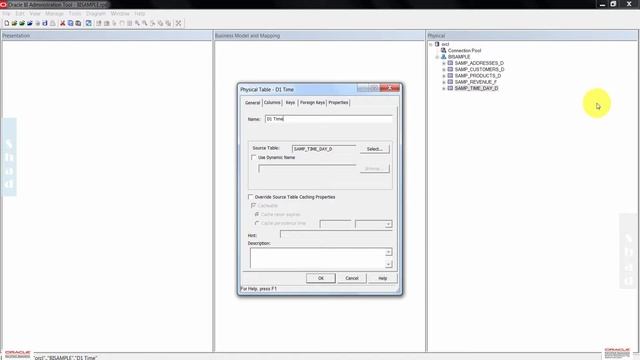
Task: Click the New repository icon in toolbar
Action: point(7,23)
